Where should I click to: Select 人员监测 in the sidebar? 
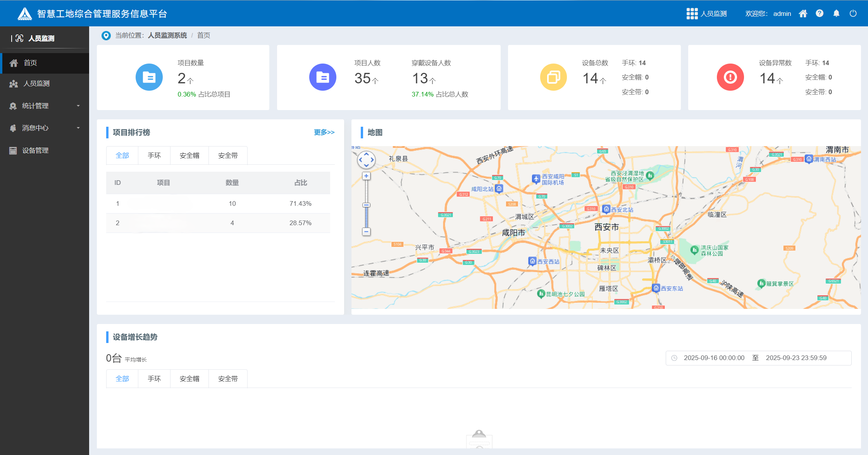[36, 83]
